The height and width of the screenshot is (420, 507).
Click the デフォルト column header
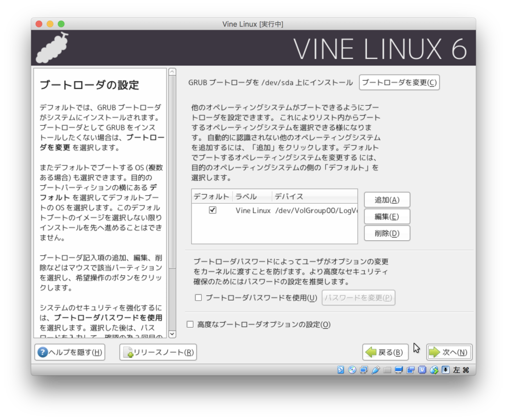click(x=211, y=197)
